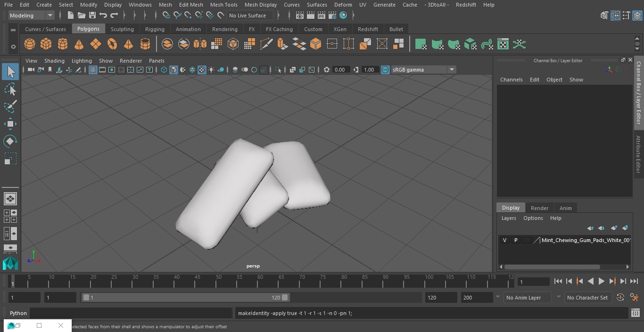Open the No Live Surface field

tap(249, 16)
